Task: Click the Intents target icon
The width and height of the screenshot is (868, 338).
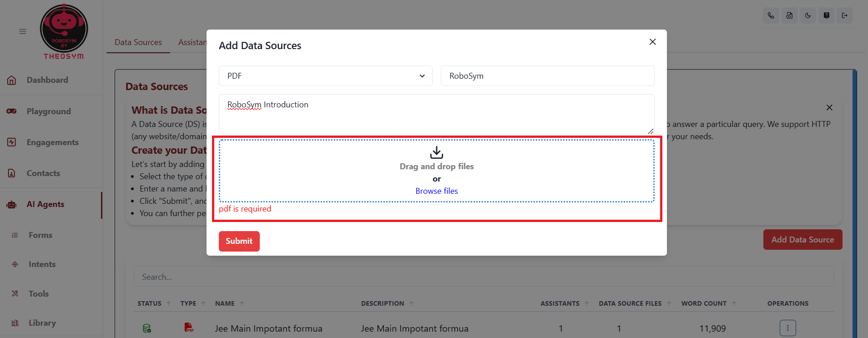Action: (15, 264)
